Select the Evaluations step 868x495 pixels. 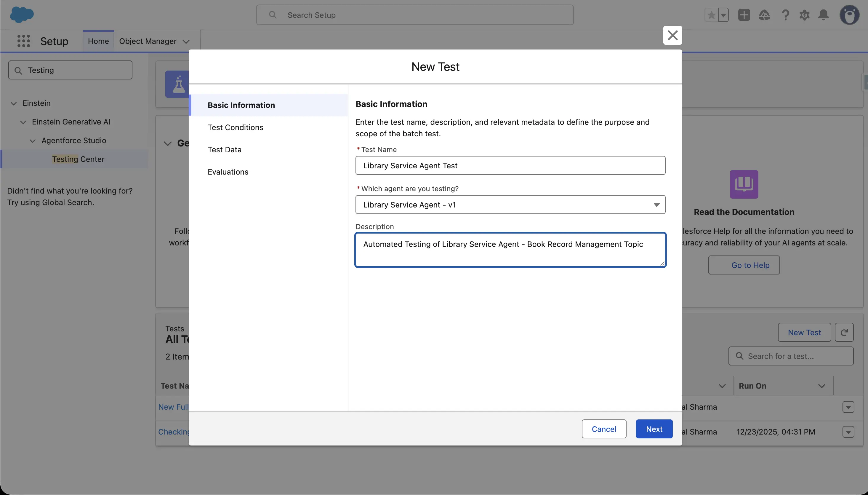tap(228, 172)
